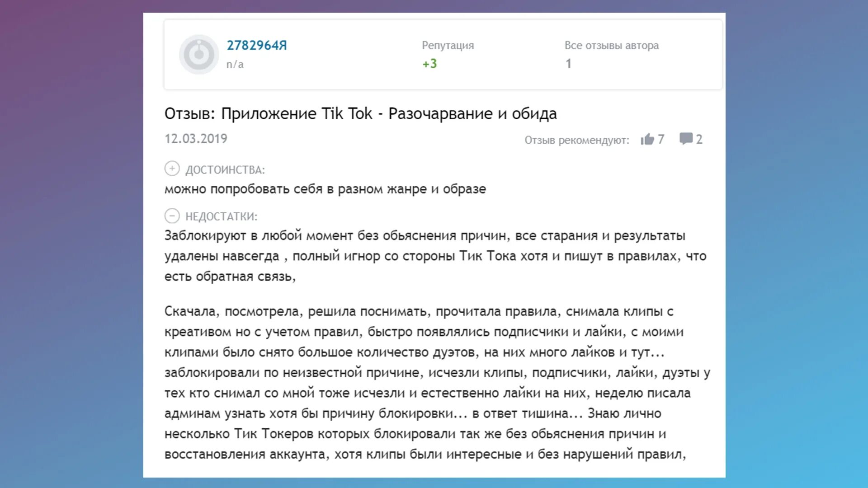This screenshot has width=868, height=488.
Task: Click the review date 12.03.2019
Action: click(196, 139)
